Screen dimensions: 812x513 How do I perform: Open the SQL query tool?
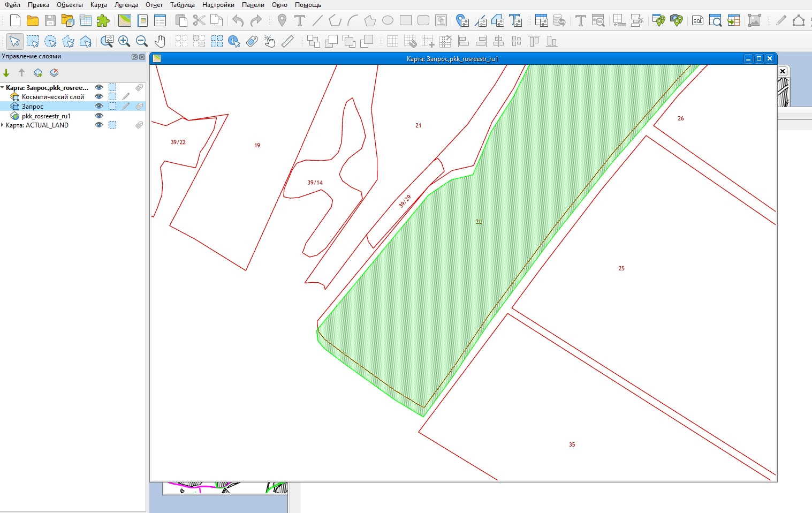(697, 21)
